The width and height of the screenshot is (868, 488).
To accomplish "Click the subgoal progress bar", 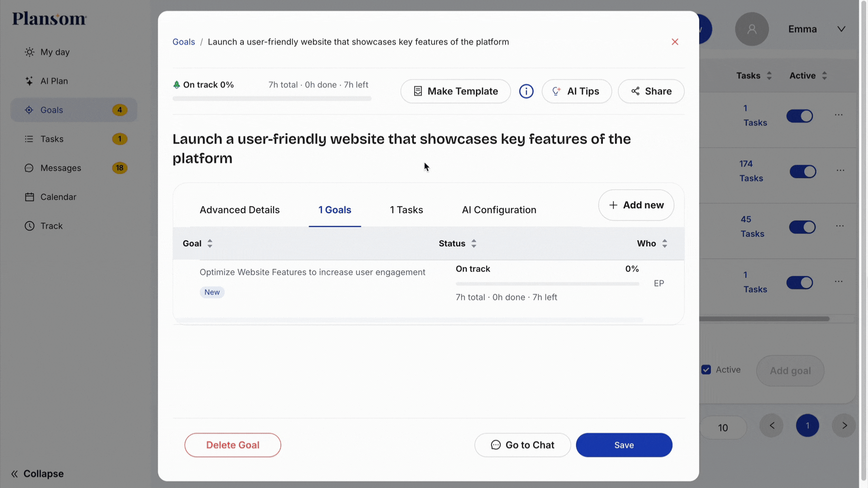I will [x=547, y=284].
